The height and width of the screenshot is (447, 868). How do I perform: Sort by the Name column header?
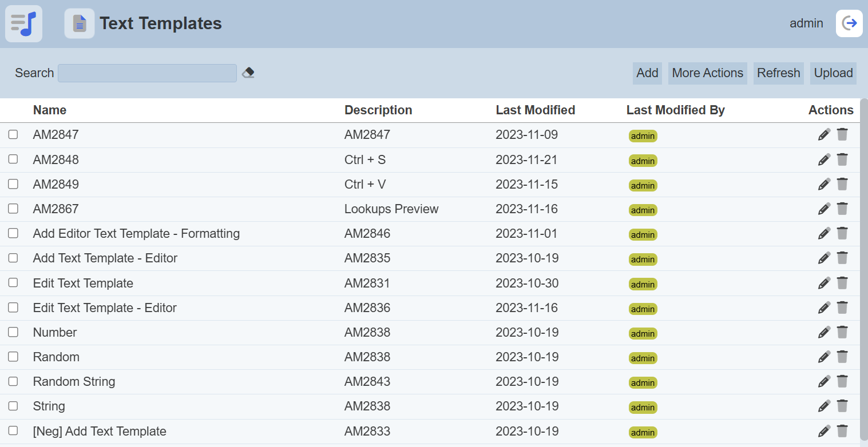coord(50,110)
